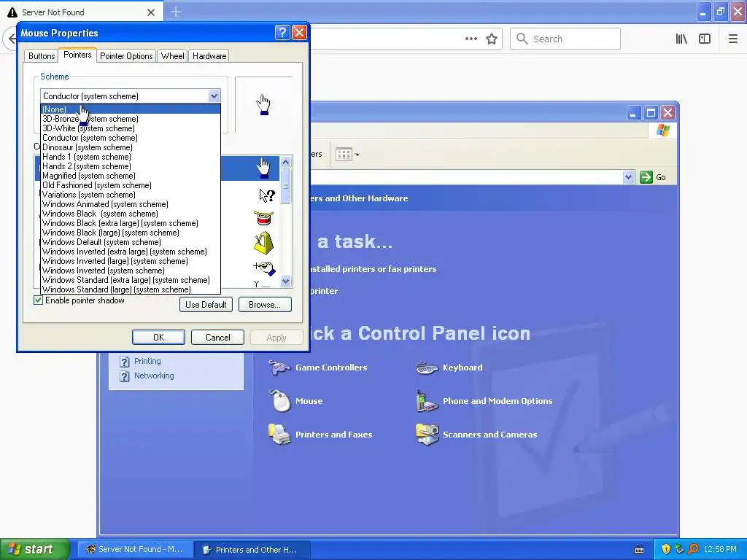Collapse the Scheme combo box arrow
The height and width of the screenshot is (560, 747).
(x=214, y=96)
